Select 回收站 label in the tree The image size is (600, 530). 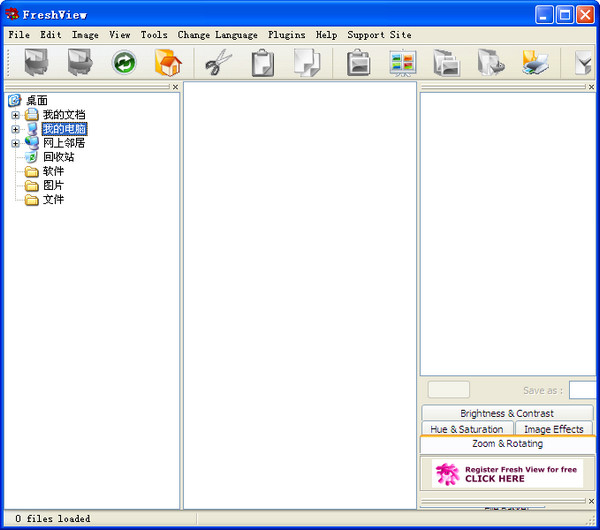59,157
